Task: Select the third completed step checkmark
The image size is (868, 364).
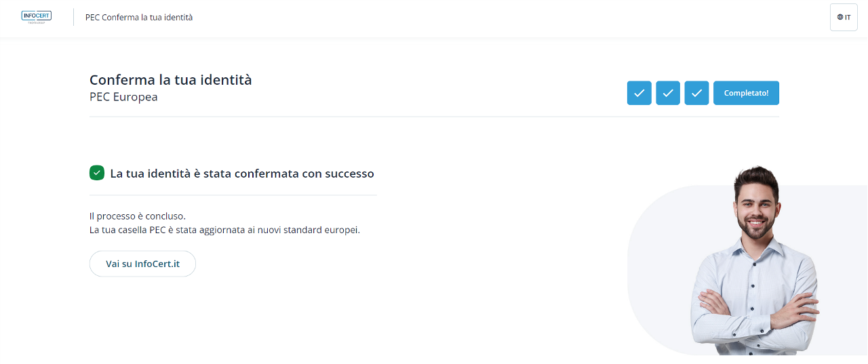Action: (x=696, y=93)
